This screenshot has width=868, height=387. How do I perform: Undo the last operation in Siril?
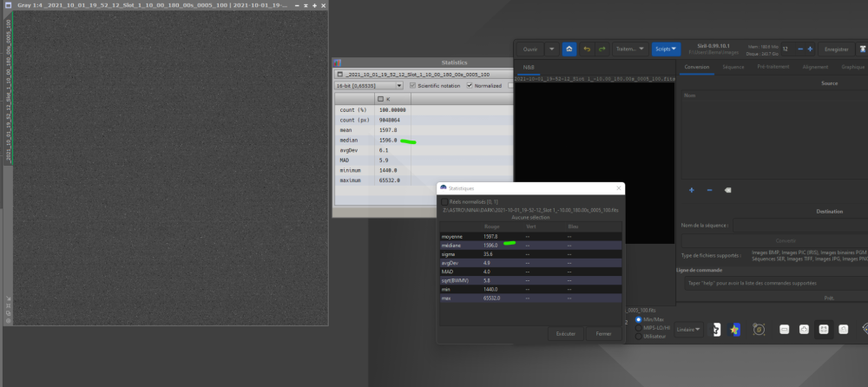point(588,49)
